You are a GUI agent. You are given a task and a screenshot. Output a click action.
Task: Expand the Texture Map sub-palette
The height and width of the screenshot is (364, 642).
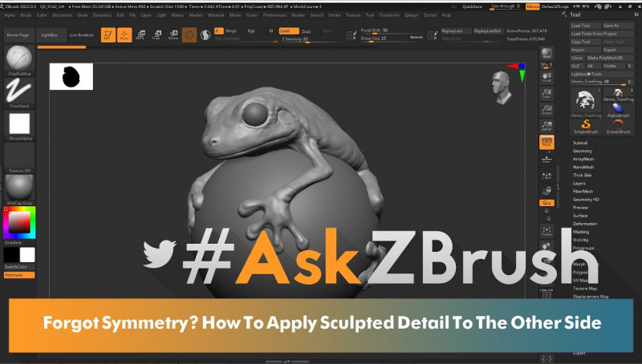(x=585, y=289)
